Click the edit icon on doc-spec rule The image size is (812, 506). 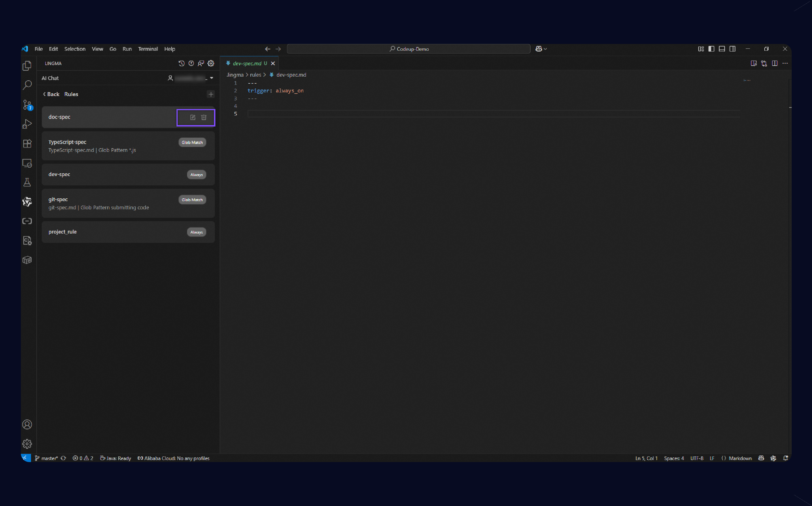(193, 117)
